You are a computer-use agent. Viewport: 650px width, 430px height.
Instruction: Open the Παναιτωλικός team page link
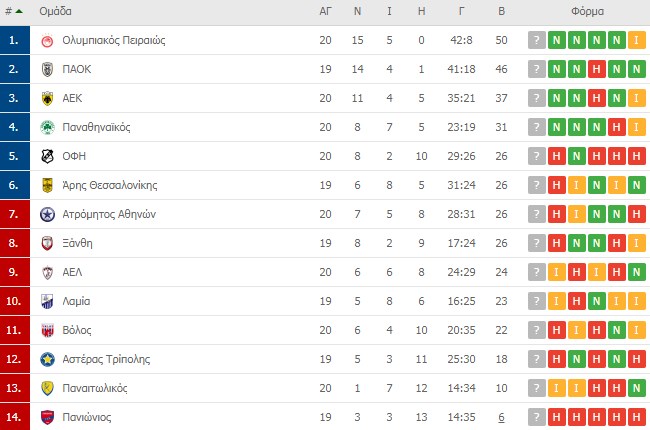(x=95, y=388)
